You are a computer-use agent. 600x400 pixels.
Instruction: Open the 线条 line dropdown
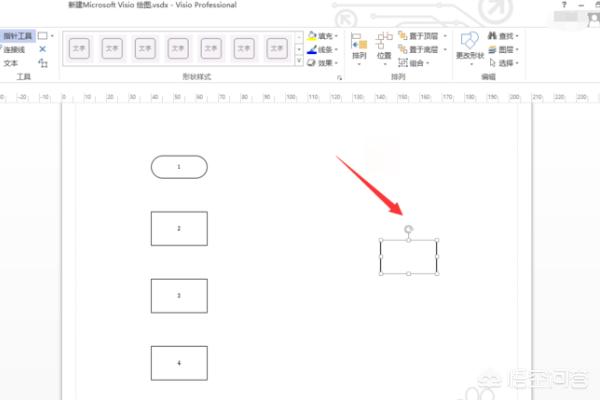click(x=323, y=49)
